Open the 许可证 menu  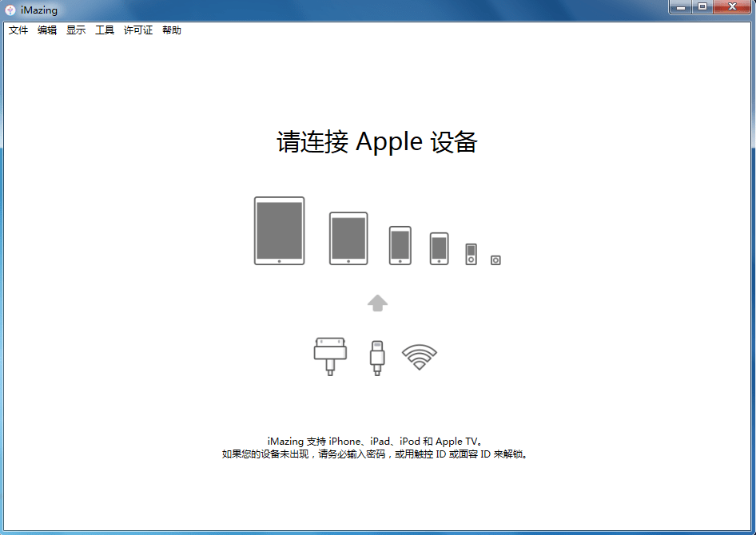coord(138,30)
